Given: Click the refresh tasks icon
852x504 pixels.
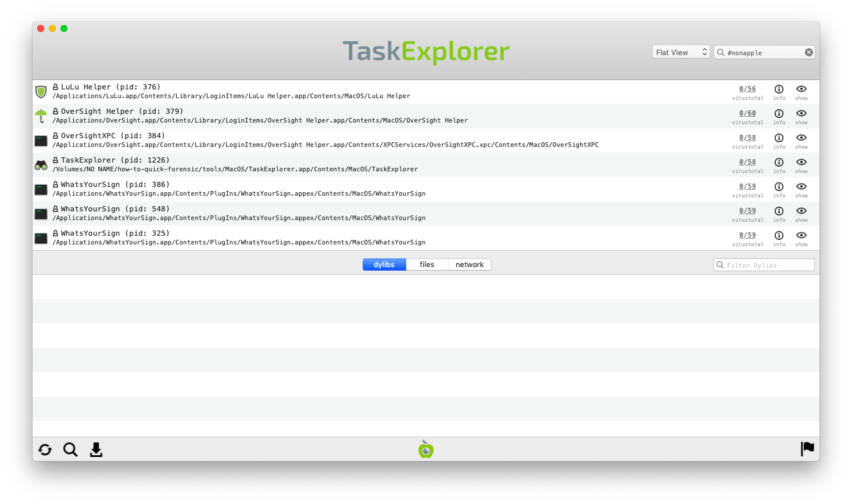Looking at the screenshot, I should point(45,449).
